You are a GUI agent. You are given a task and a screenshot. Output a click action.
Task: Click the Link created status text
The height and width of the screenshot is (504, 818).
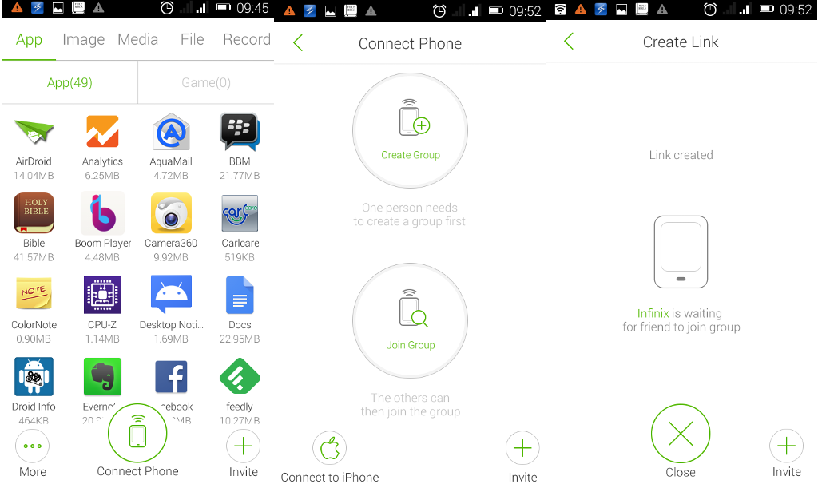[681, 155]
